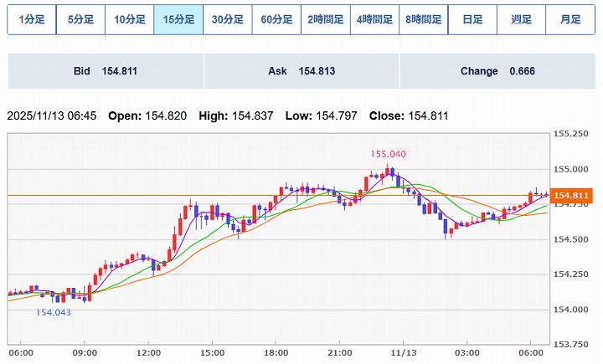603x364 pixels.
Task: Switch to the 30分足 chart
Action: 227,19
